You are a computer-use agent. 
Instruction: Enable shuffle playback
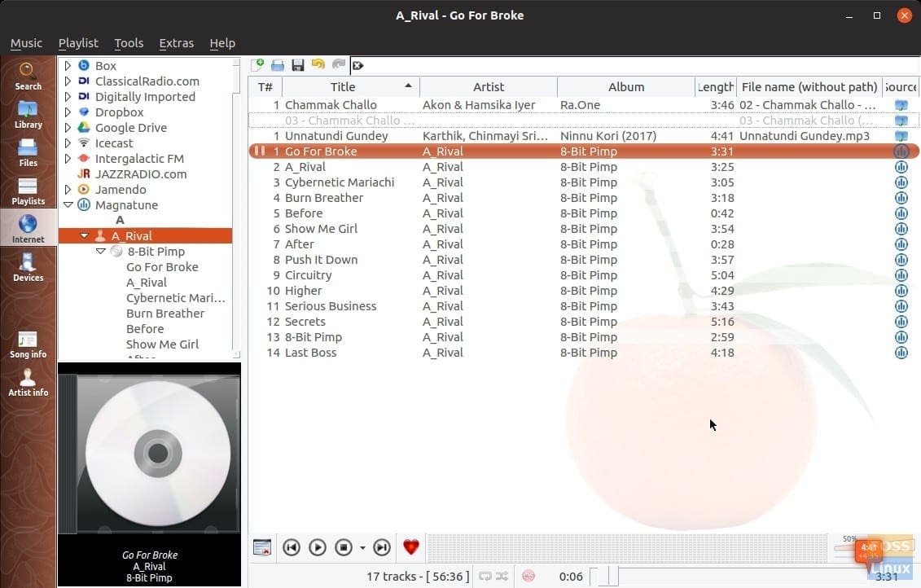tap(502, 576)
